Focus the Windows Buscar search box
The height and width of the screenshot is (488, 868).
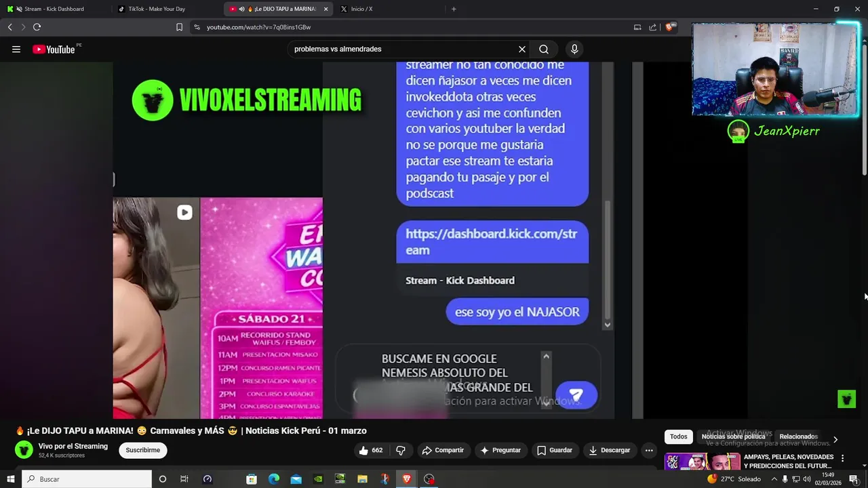[87, 479]
